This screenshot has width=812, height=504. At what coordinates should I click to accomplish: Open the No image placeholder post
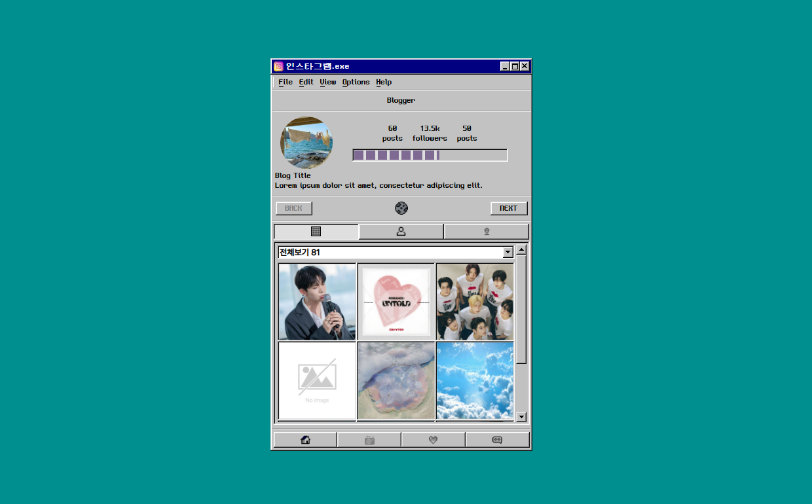[x=317, y=380]
